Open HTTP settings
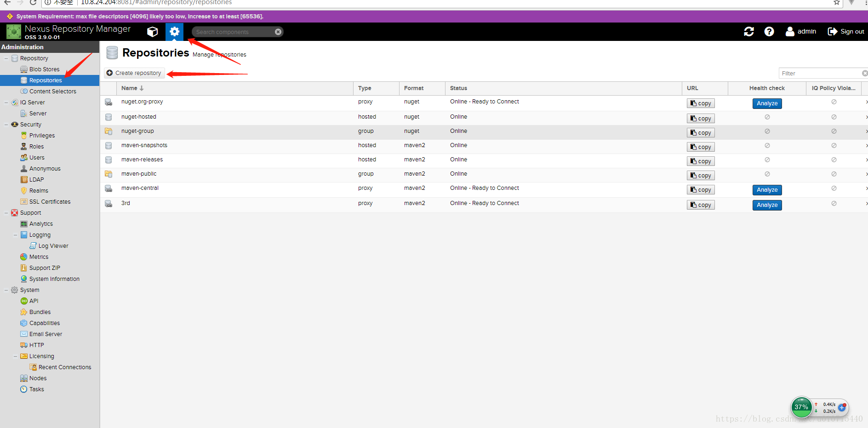The width and height of the screenshot is (868, 428). point(36,345)
